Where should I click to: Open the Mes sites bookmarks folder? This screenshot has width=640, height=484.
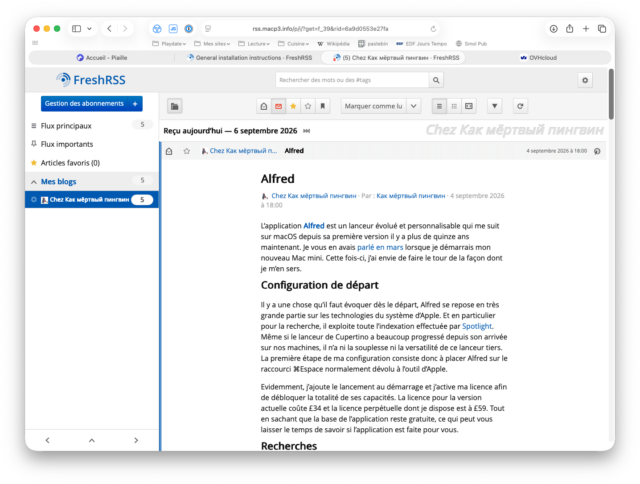212,44
